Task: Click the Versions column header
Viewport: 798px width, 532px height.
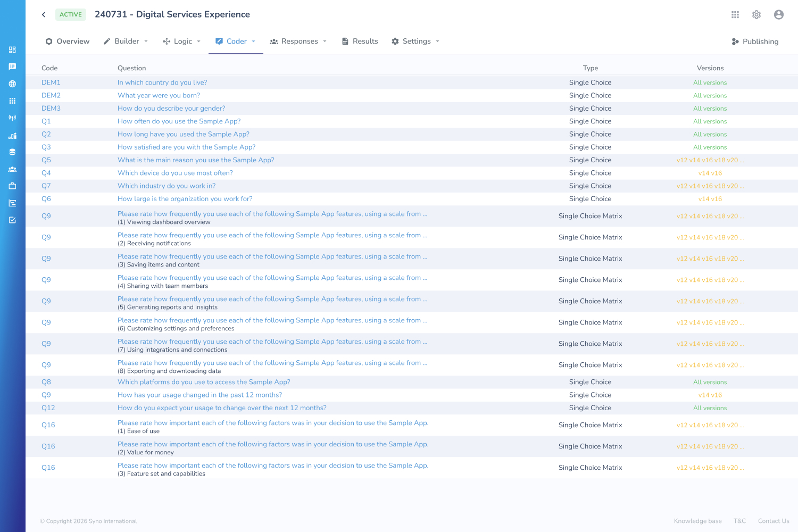Action: tap(710, 68)
